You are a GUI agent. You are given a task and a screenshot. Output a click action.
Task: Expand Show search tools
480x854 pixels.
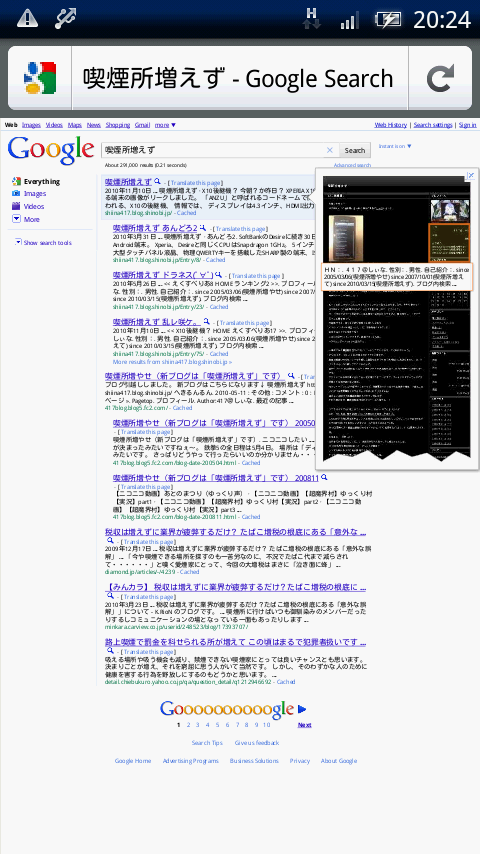(x=43, y=242)
